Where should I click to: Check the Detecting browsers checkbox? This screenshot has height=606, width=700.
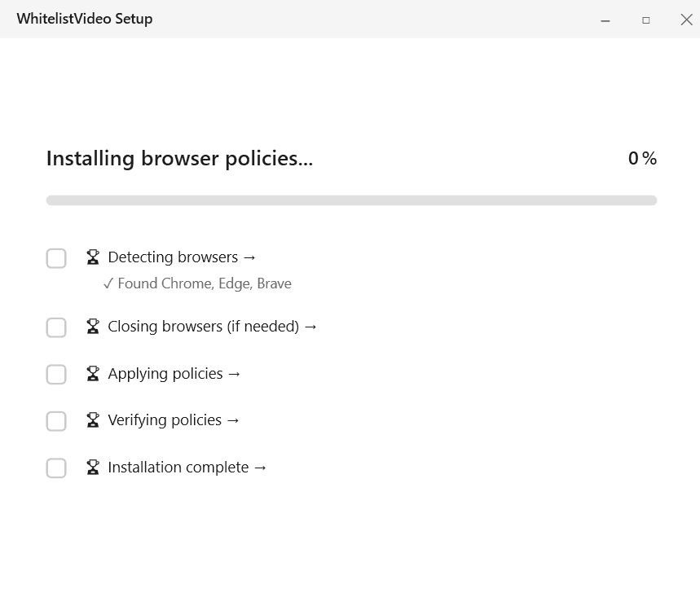56,258
